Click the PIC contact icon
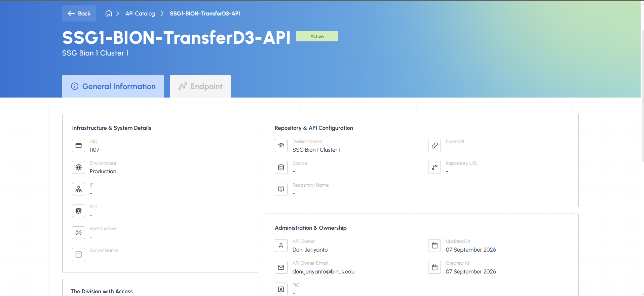Viewport: 644px width, 296px height. point(281,289)
